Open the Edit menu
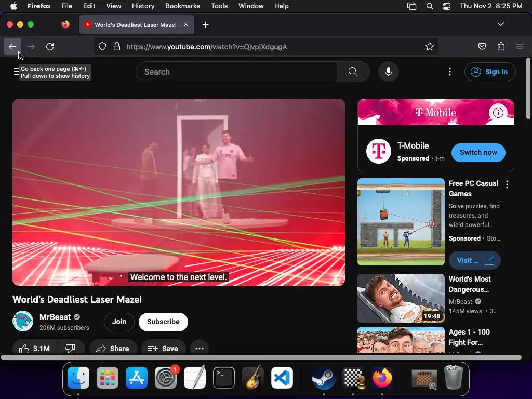 point(89,6)
